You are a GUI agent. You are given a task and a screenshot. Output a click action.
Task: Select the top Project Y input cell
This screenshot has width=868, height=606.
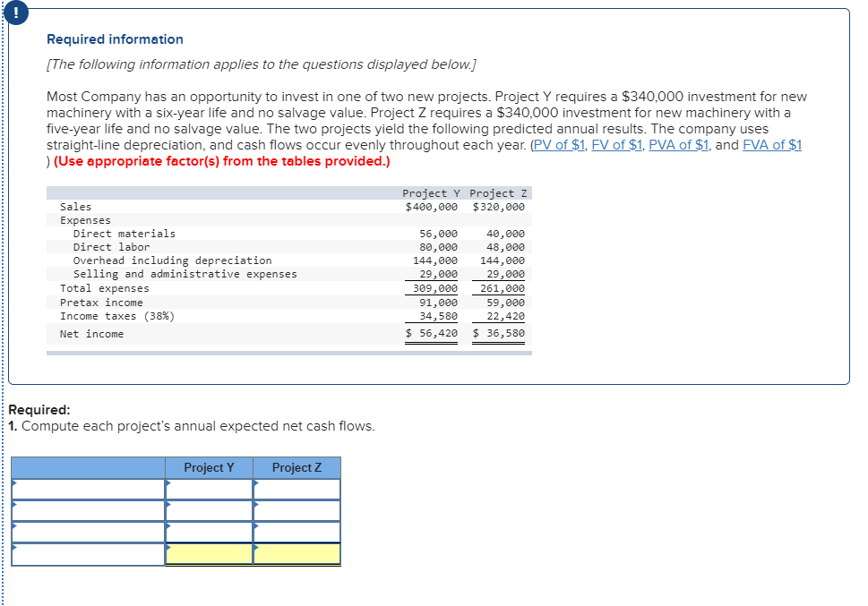click(208, 489)
